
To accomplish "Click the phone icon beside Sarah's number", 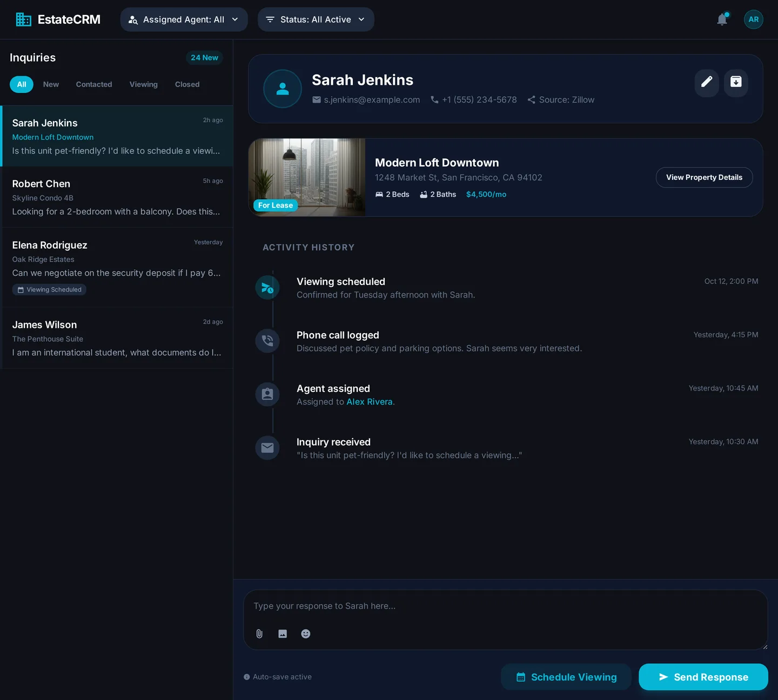I will pyautogui.click(x=434, y=99).
